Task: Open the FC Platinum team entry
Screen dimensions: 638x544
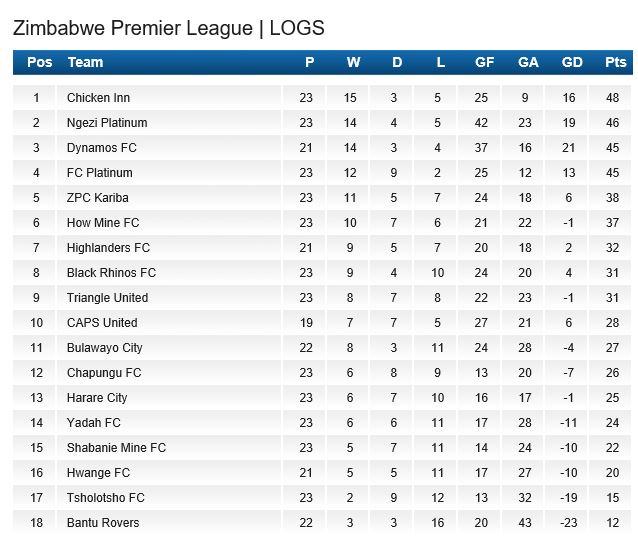Action: pos(100,173)
